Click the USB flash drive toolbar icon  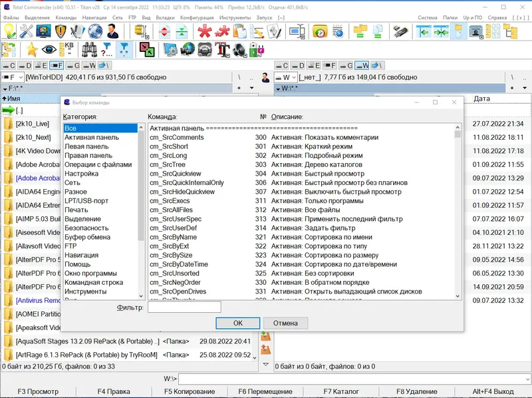tap(400, 31)
